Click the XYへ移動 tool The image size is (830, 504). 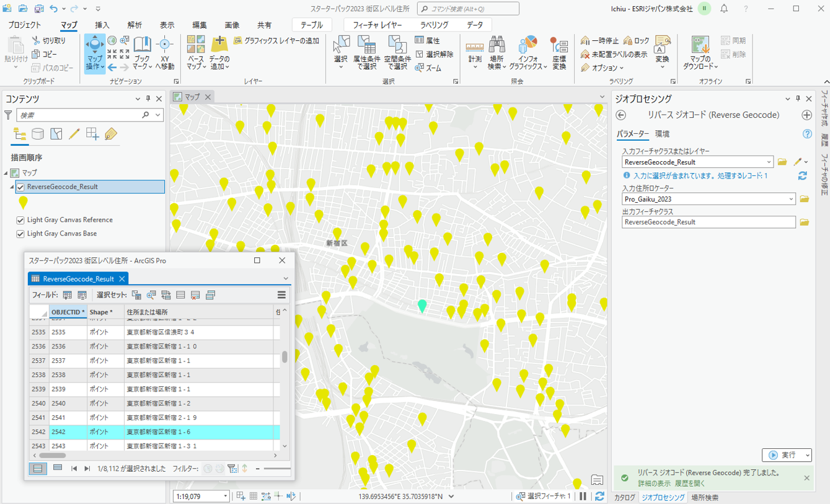164,53
